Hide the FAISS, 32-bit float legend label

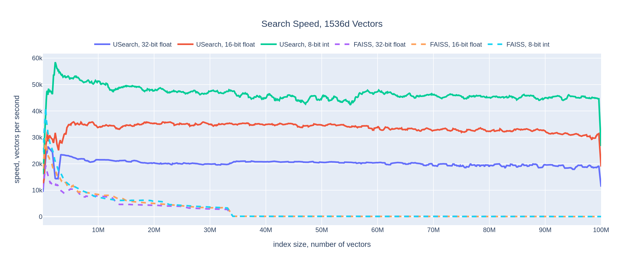(379, 44)
